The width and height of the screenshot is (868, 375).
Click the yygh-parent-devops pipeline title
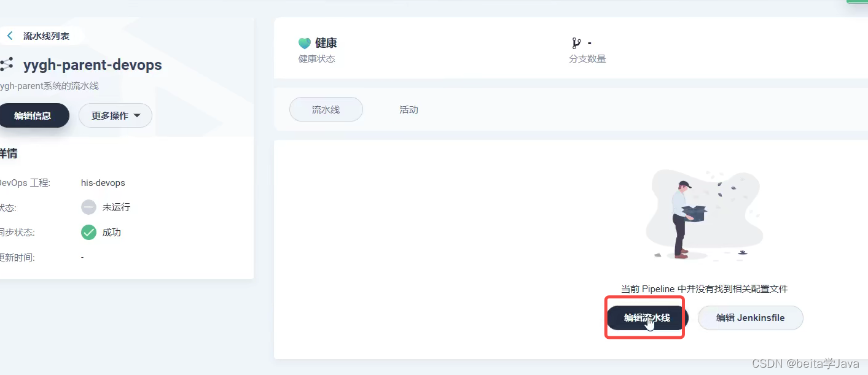(93, 64)
